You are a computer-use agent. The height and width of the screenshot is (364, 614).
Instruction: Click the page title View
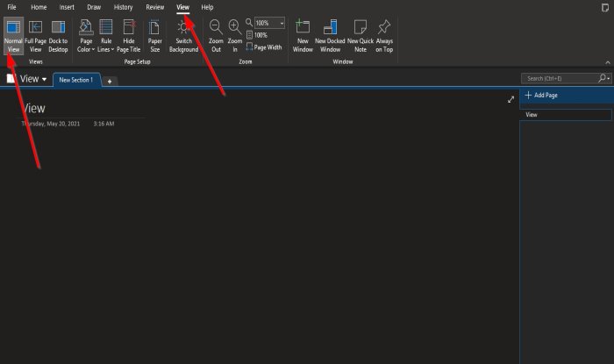(x=33, y=109)
